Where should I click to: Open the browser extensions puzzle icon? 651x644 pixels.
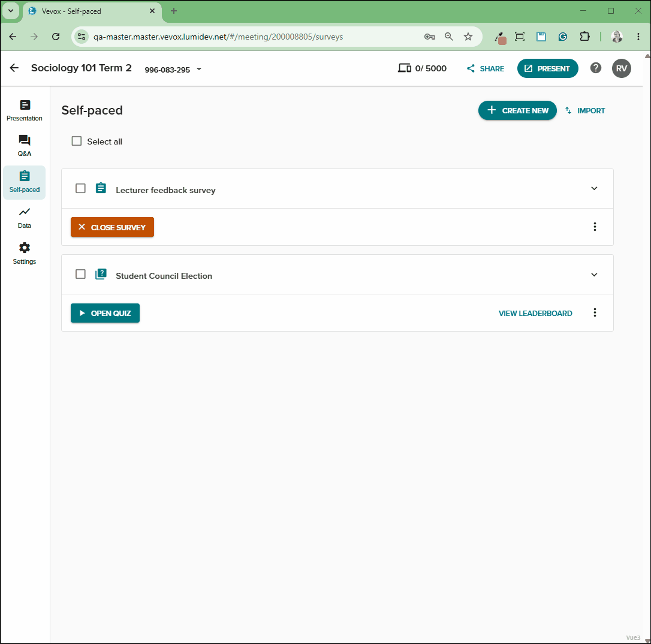tap(584, 37)
